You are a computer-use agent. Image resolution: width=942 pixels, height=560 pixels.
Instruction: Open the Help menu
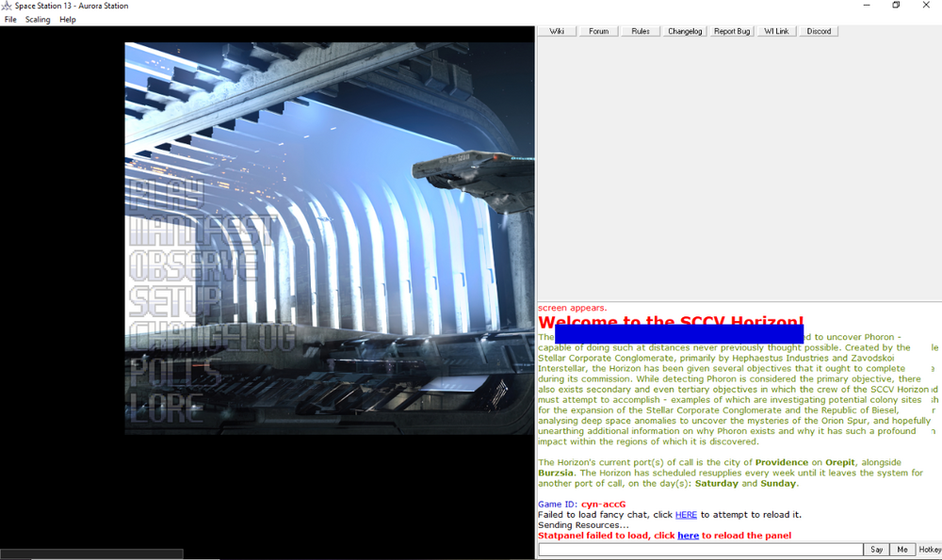(x=68, y=20)
